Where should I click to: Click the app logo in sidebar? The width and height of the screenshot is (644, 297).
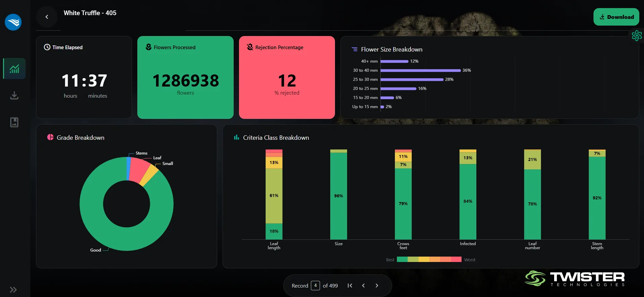point(13,22)
